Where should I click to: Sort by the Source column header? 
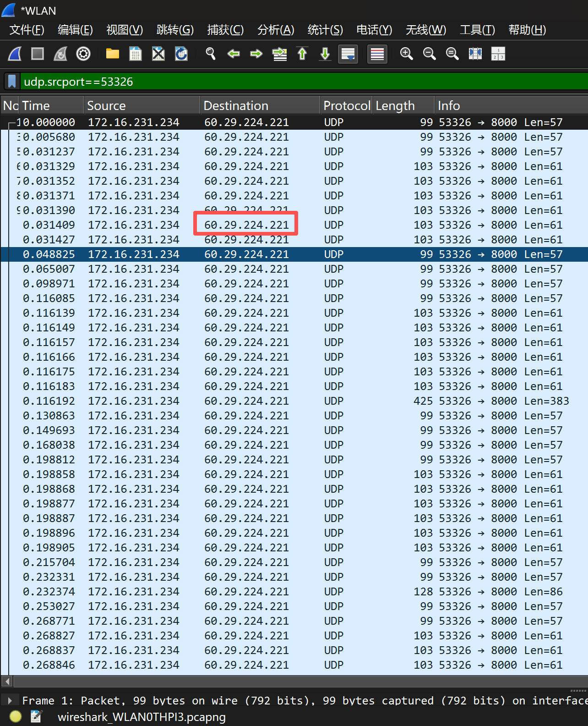tap(142, 106)
